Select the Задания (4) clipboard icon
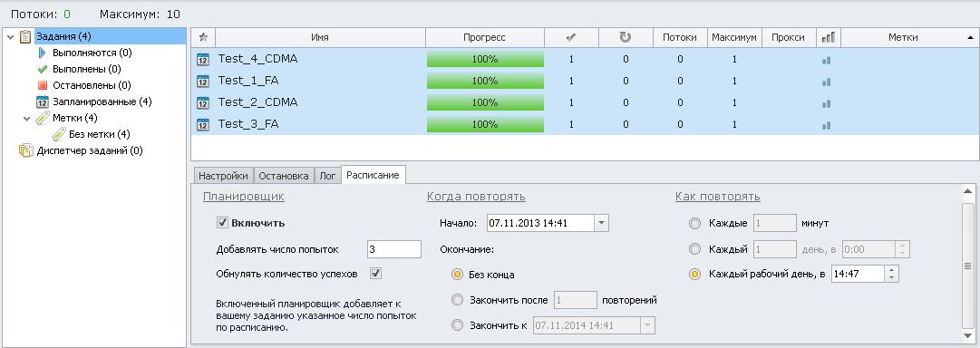 coord(25,37)
